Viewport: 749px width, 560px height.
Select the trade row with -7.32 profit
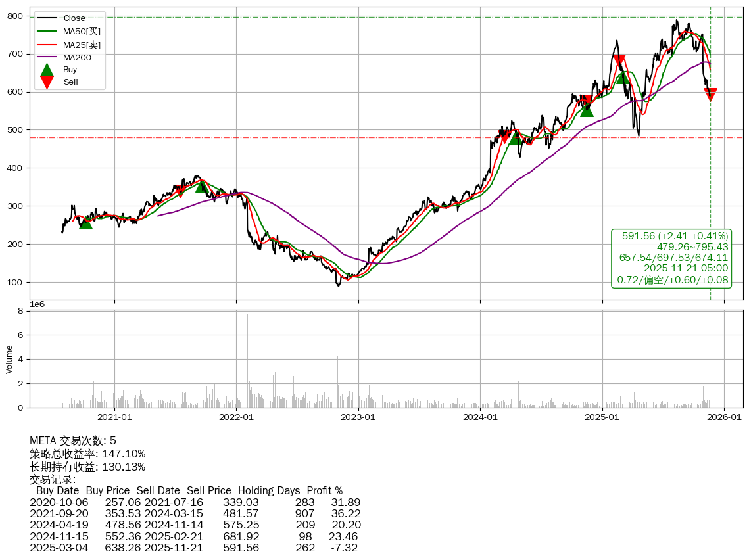point(195,548)
